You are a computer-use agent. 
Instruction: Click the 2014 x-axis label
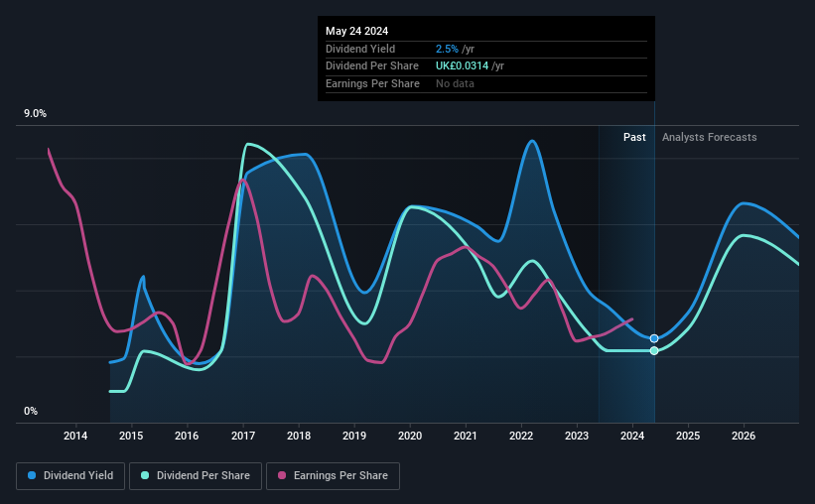(75, 436)
